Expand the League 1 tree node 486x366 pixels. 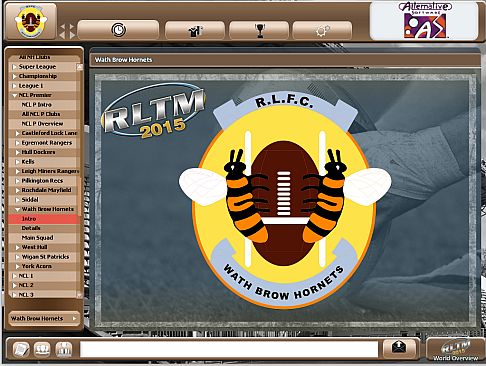click(x=14, y=86)
